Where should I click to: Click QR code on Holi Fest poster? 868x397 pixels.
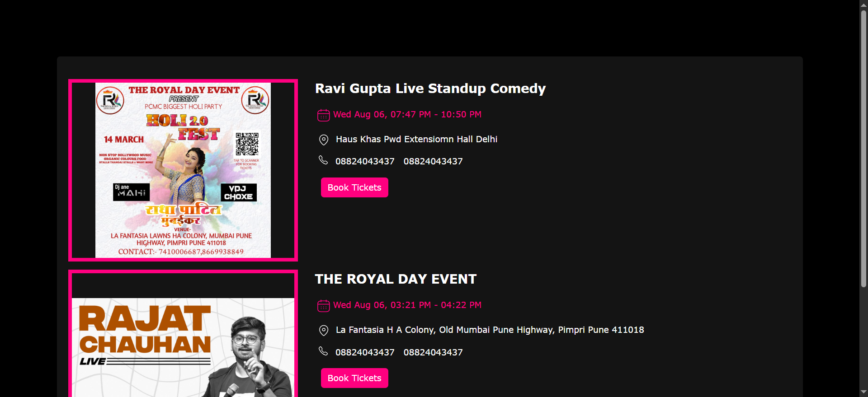pos(247,144)
